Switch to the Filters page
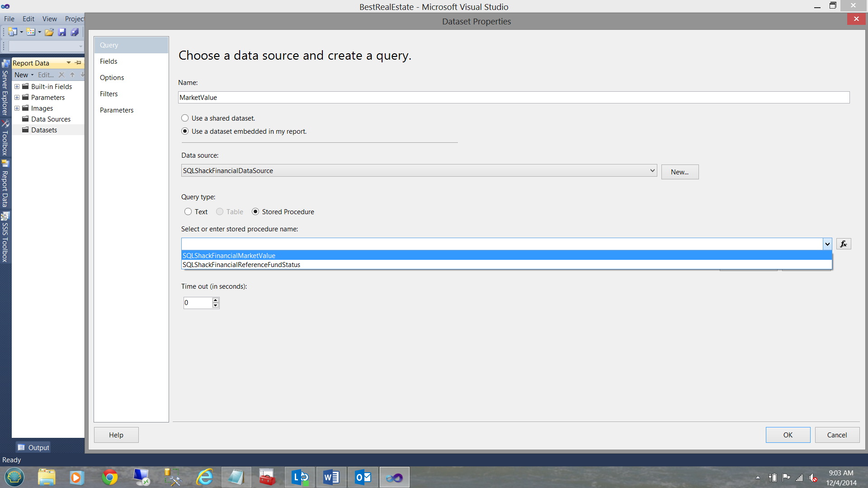The width and height of the screenshot is (868, 488). [x=108, y=94]
